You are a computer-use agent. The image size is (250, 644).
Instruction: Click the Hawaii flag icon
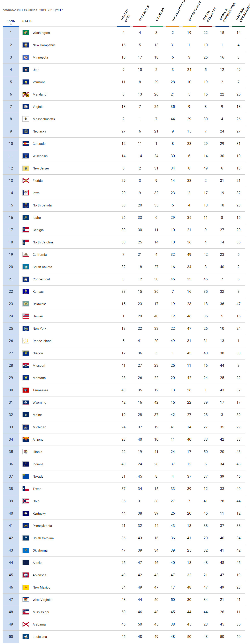(x=26, y=316)
